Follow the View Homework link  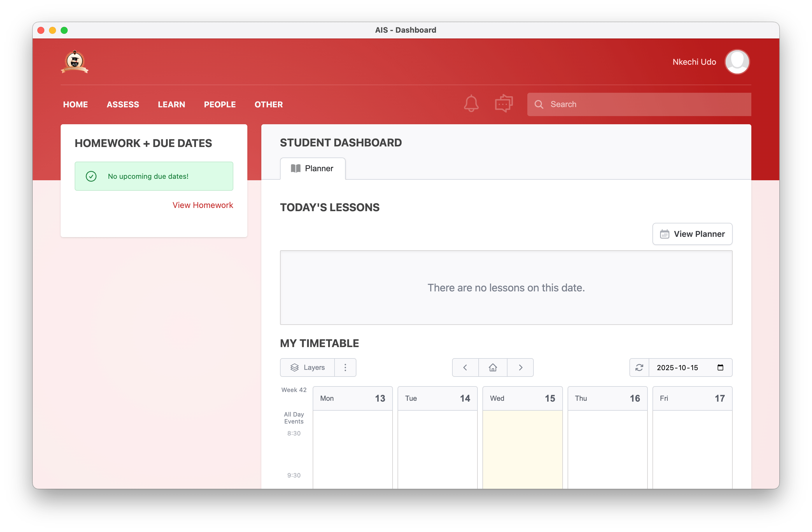pyautogui.click(x=203, y=205)
